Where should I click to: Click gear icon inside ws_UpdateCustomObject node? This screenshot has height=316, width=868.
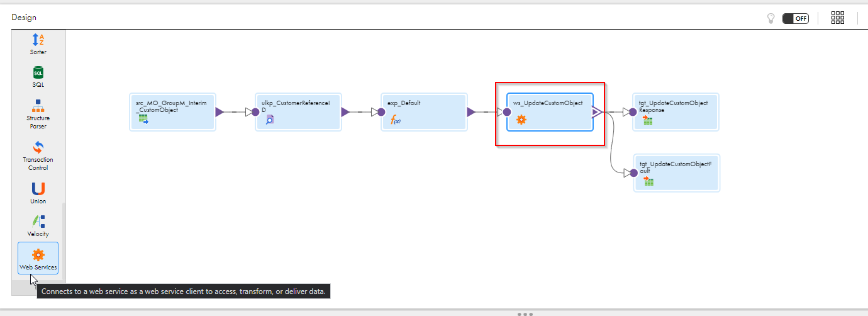point(521,119)
